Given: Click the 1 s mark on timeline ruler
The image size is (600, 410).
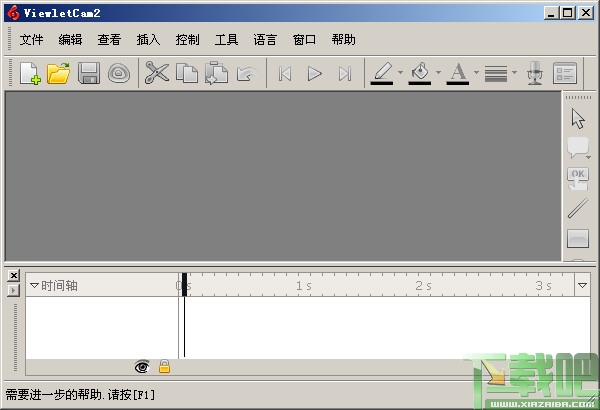Looking at the screenshot, I should point(304,286).
